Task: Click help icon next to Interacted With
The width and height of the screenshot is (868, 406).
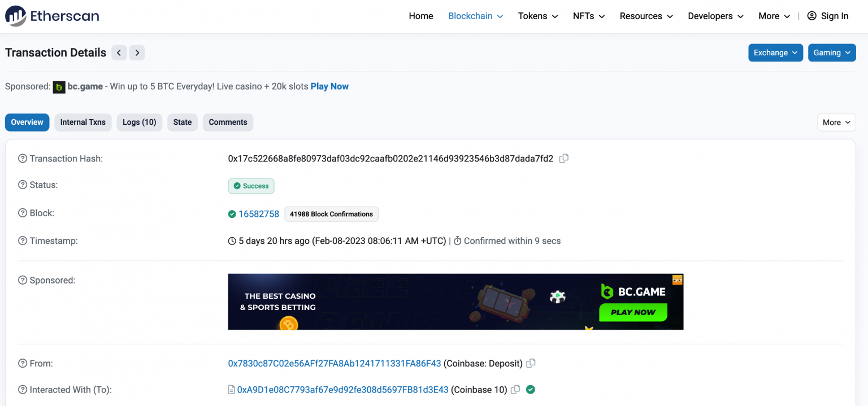Action: point(23,390)
